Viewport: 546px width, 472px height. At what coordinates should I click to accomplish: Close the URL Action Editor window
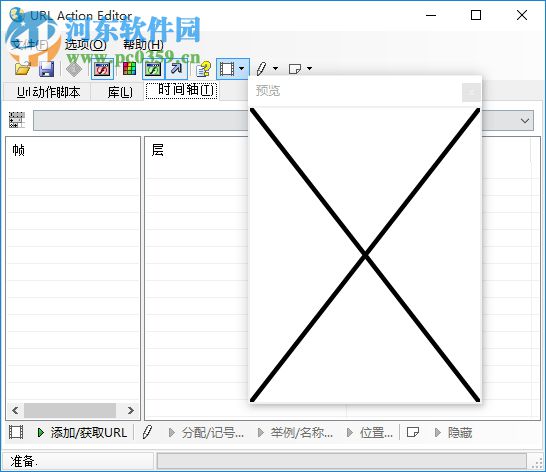(522, 15)
